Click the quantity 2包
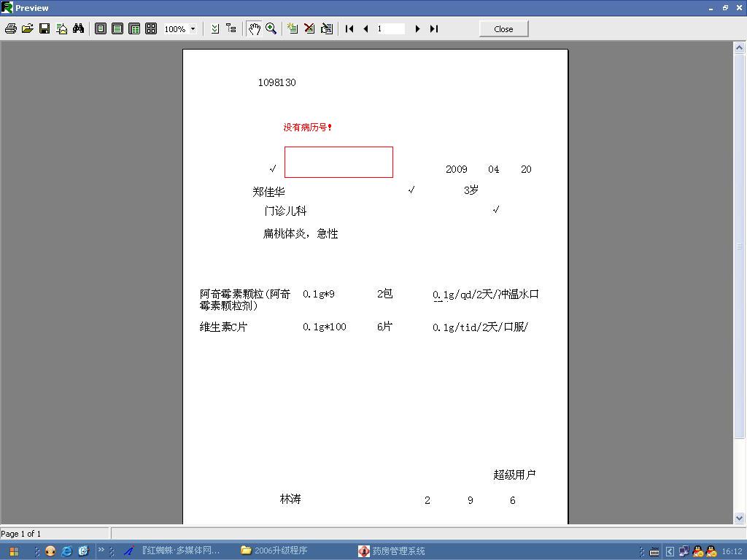The height and width of the screenshot is (560, 747). [x=385, y=293]
